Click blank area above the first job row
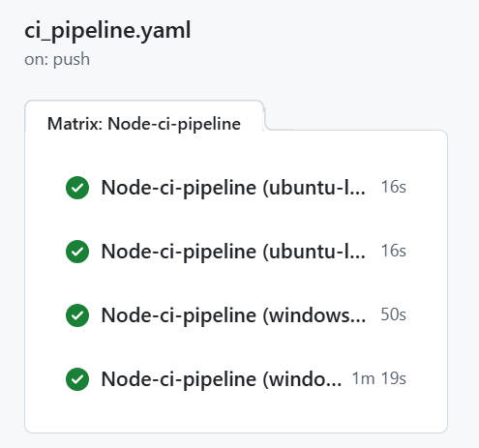This screenshot has width=479, height=448. click(236, 153)
